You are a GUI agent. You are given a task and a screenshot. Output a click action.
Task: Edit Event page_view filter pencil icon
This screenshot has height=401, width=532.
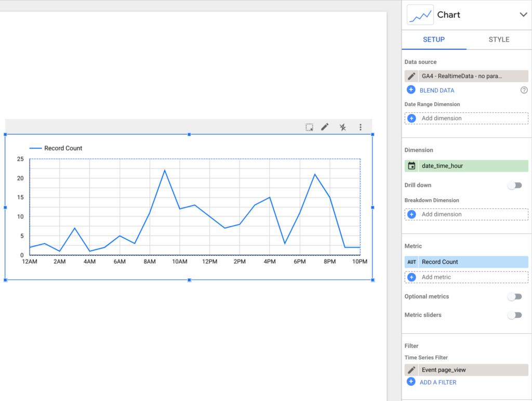pos(411,370)
